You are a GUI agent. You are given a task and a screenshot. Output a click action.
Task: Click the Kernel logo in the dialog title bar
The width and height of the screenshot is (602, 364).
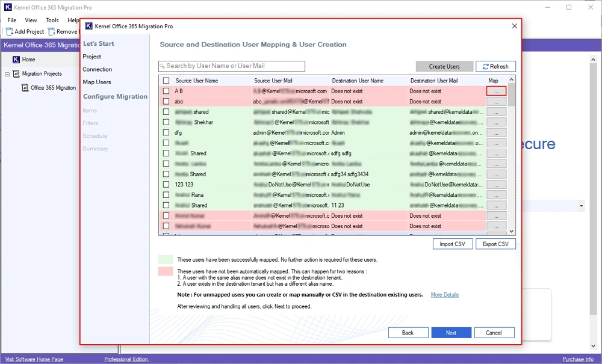[88, 26]
